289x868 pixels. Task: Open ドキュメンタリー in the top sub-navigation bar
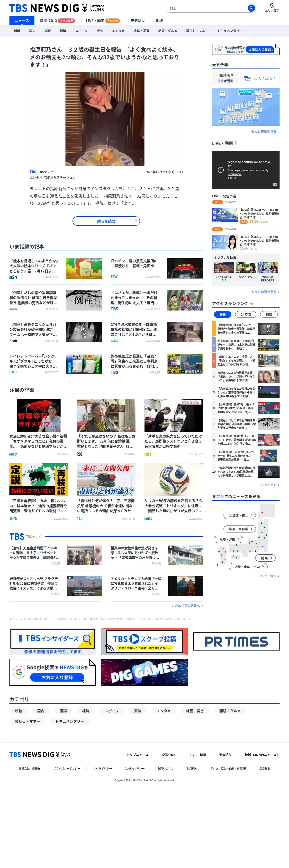pos(230,31)
